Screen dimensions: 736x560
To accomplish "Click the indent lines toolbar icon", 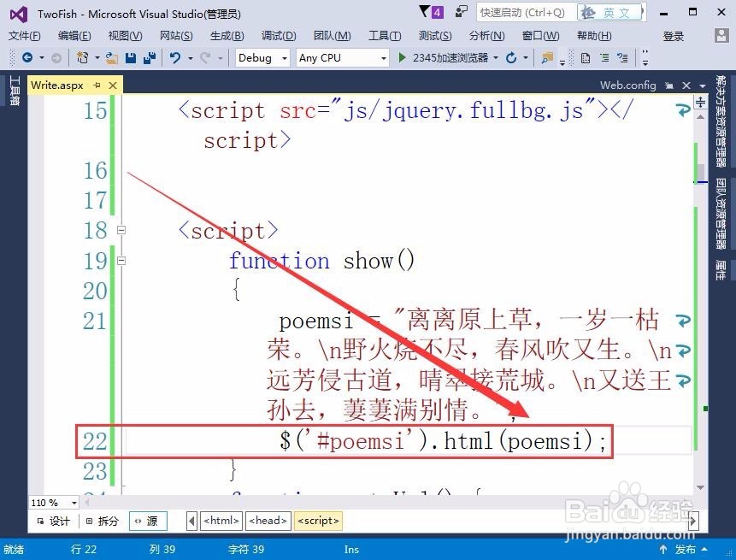I will coord(604,58).
